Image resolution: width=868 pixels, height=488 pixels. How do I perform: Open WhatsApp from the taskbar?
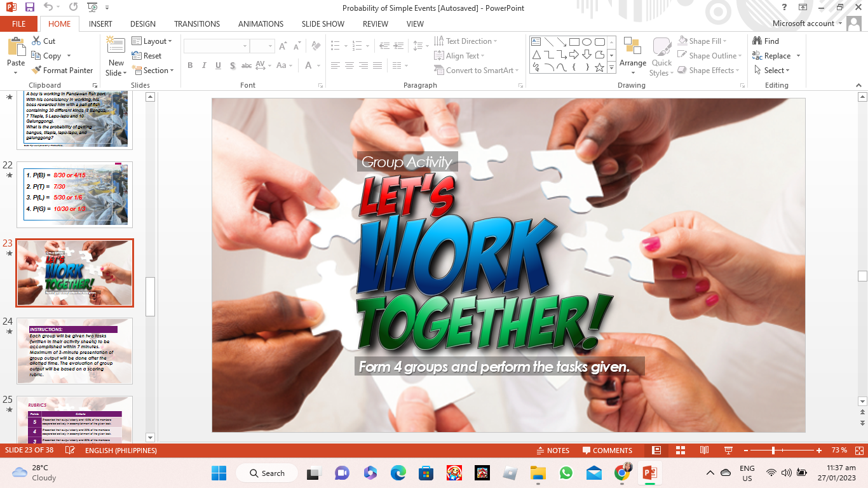[566, 473]
